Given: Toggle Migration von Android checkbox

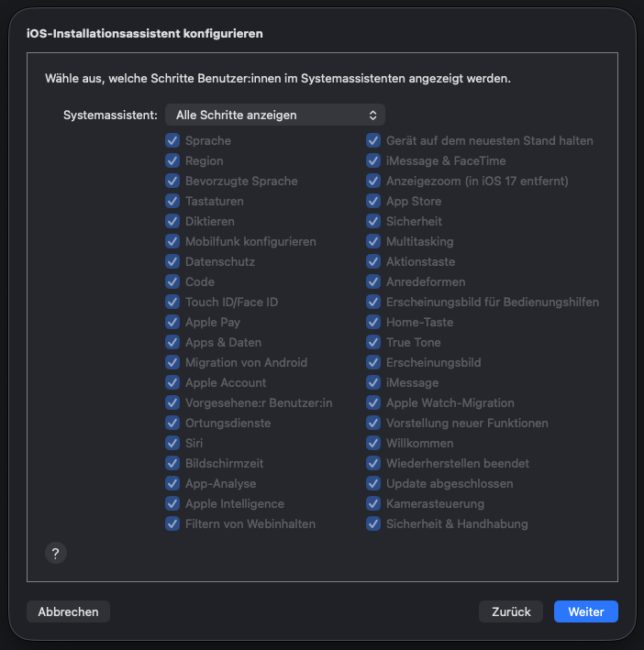Looking at the screenshot, I should (172, 362).
